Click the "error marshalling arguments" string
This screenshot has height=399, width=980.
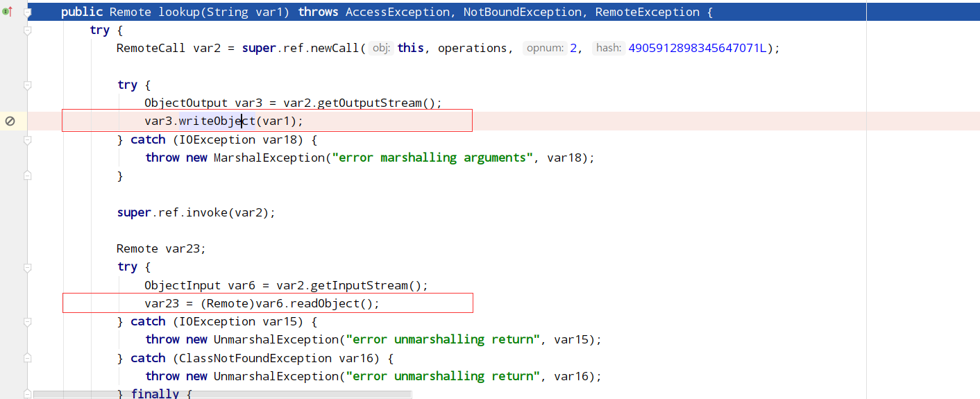coord(433,158)
